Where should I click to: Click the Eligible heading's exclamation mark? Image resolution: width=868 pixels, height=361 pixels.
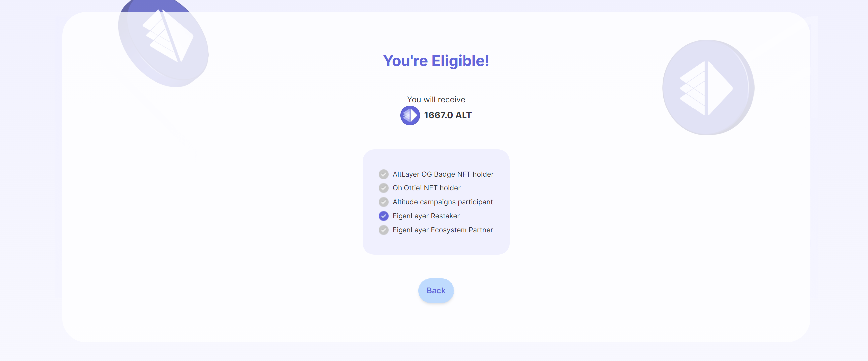pos(487,61)
